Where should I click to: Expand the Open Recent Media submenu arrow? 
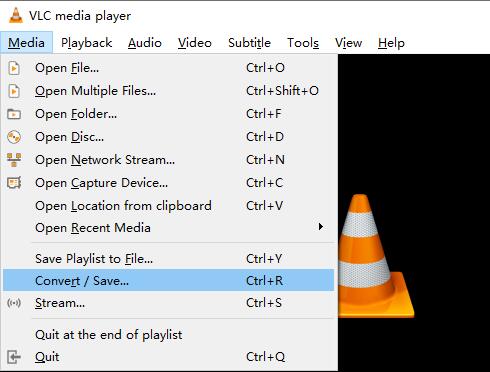[321, 227]
